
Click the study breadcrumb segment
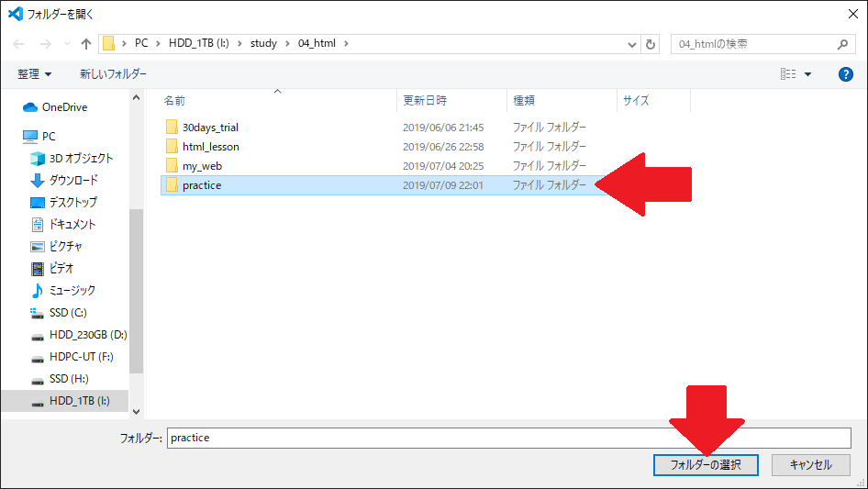tap(263, 43)
